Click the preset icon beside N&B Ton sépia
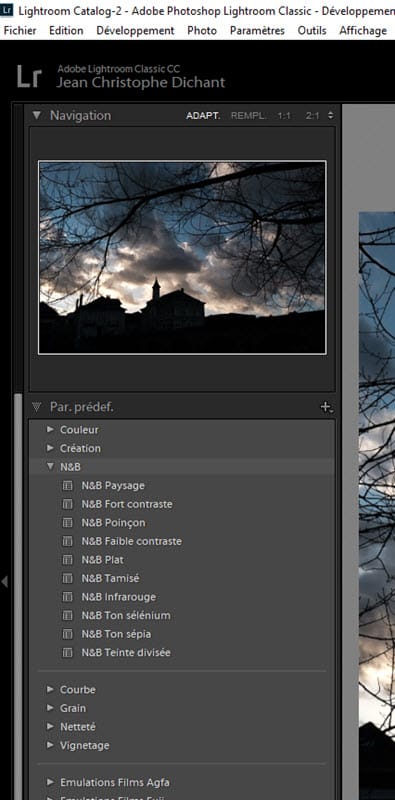 (x=67, y=634)
